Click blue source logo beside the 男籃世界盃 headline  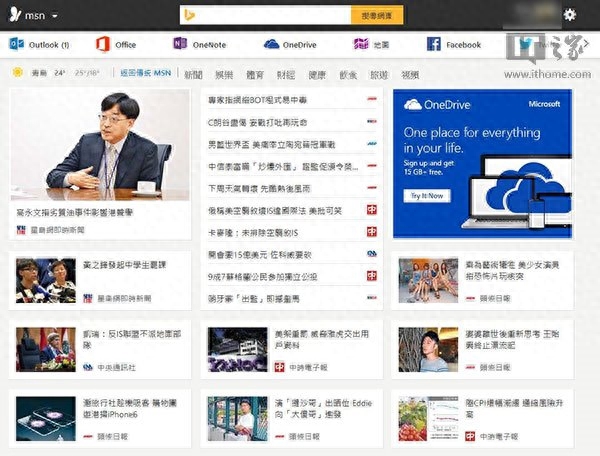pyautogui.click(x=372, y=144)
